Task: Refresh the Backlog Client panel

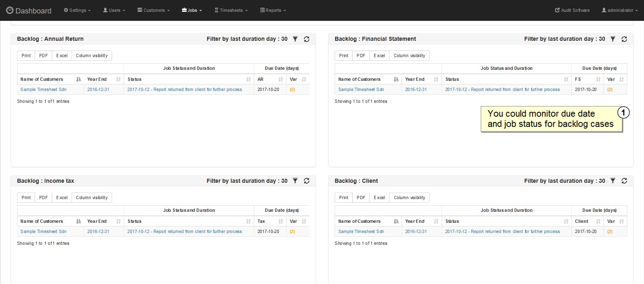Action: pos(624,181)
